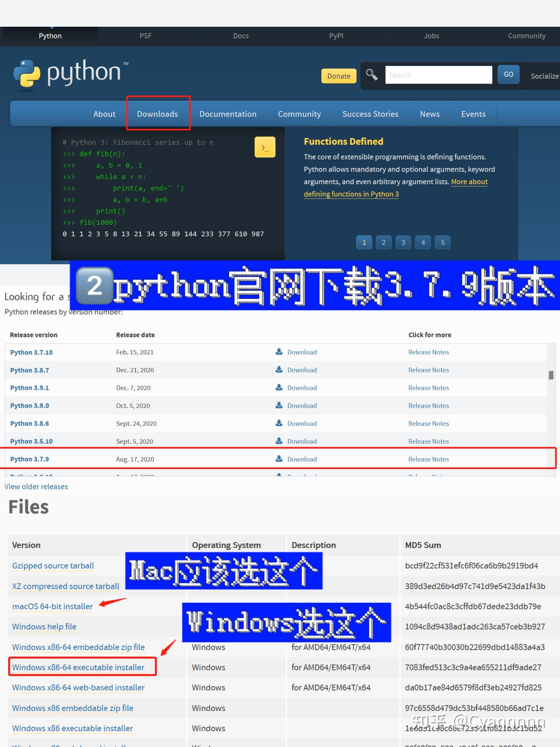Viewport: 560px width, 747px height.
Task: Show slide 2 of code samples
Action: pos(384,242)
